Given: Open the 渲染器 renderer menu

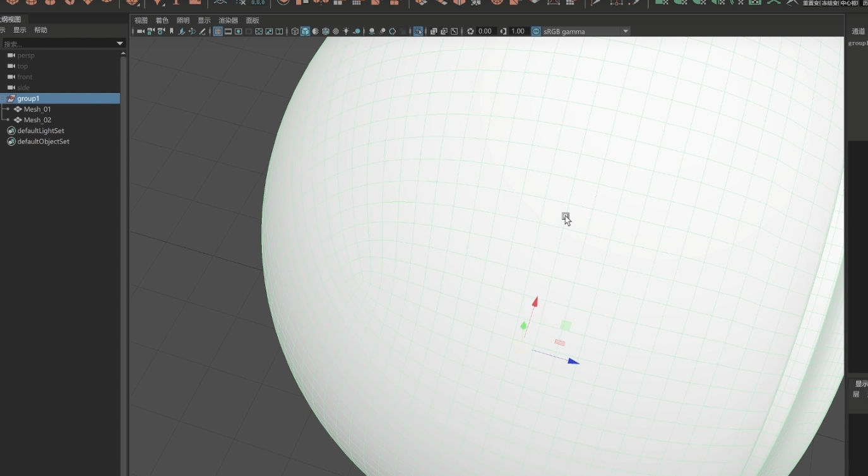Looking at the screenshot, I should pyautogui.click(x=229, y=20).
